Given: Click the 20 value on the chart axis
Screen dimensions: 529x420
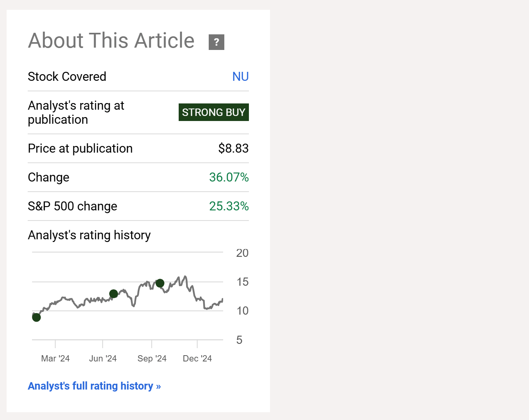Looking at the screenshot, I should (x=242, y=253).
